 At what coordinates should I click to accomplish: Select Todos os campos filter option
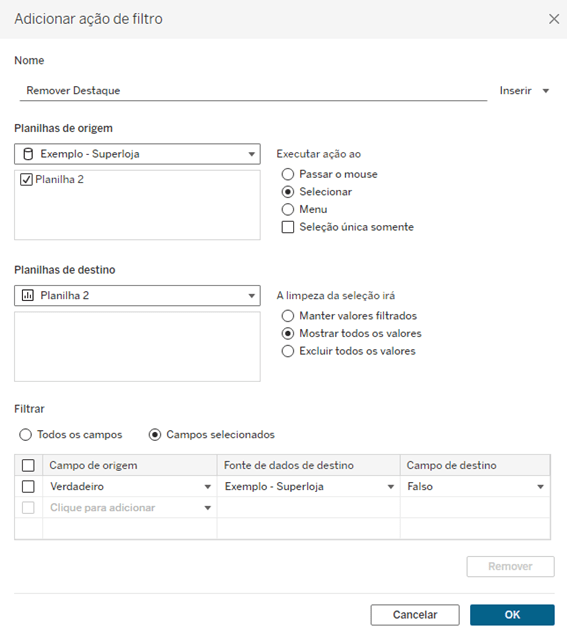point(25,435)
